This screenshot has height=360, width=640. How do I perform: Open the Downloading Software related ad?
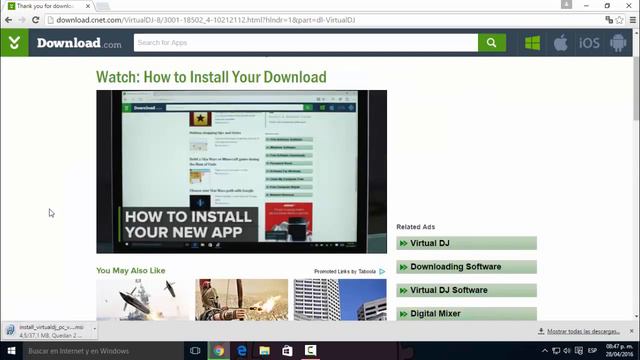[x=467, y=267]
